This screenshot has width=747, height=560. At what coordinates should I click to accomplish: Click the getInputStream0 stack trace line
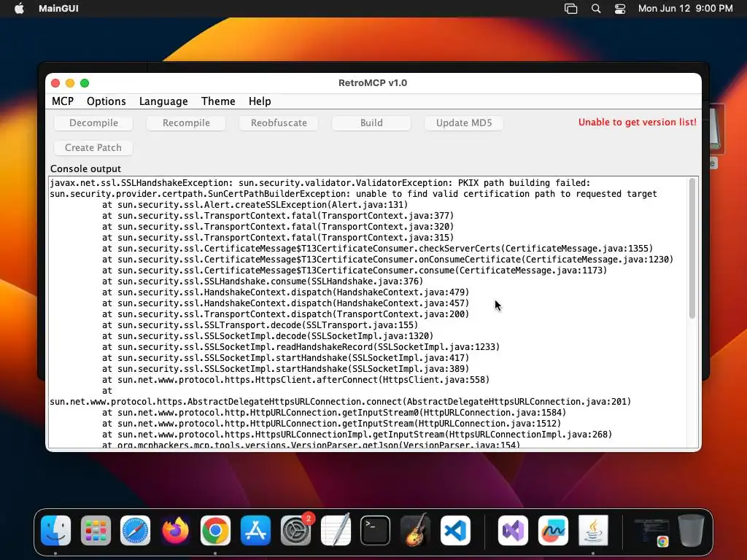tap(334, 413)
